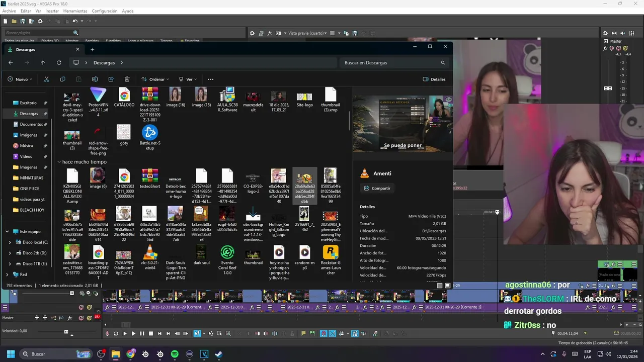The width and height of the screenshot is (644, 362).
Task: Stop playback in VEGAS transport bar
Action: (x=151, y=333)
